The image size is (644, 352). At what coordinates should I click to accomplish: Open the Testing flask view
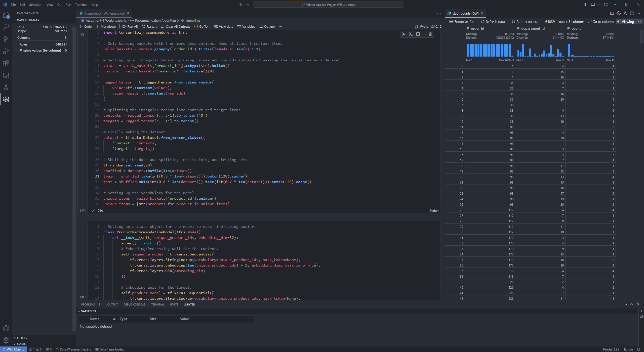tap(6, 87)
